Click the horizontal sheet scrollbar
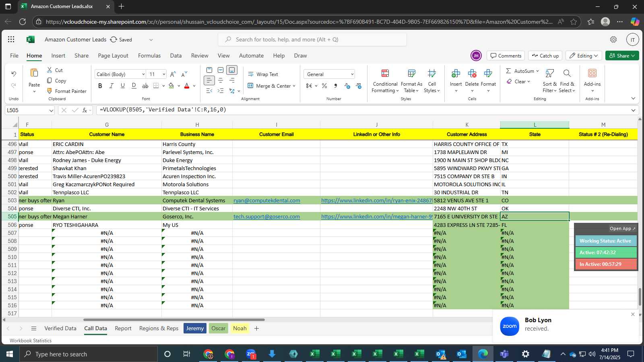This screenshot has height=362, width=644. point(174,320)
